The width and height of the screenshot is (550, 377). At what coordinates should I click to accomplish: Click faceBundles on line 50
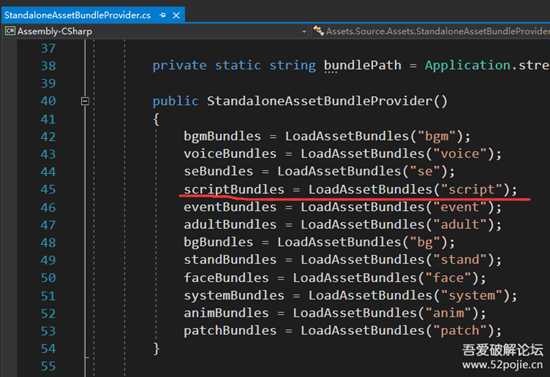point(226,278)
